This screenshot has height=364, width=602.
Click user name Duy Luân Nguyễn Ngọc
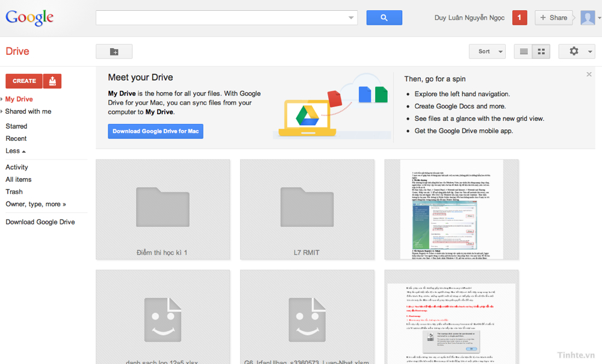click(469, 17)
